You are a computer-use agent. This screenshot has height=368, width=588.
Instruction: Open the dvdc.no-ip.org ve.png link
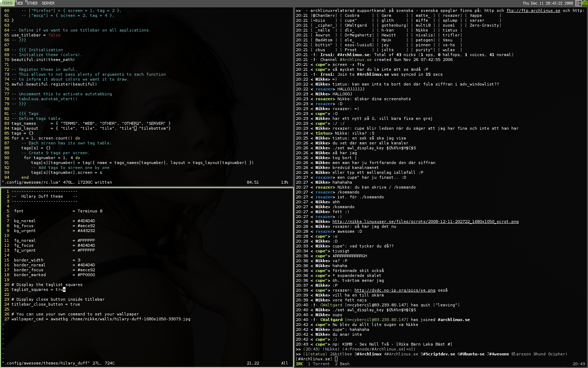click(x=395, y=290)
